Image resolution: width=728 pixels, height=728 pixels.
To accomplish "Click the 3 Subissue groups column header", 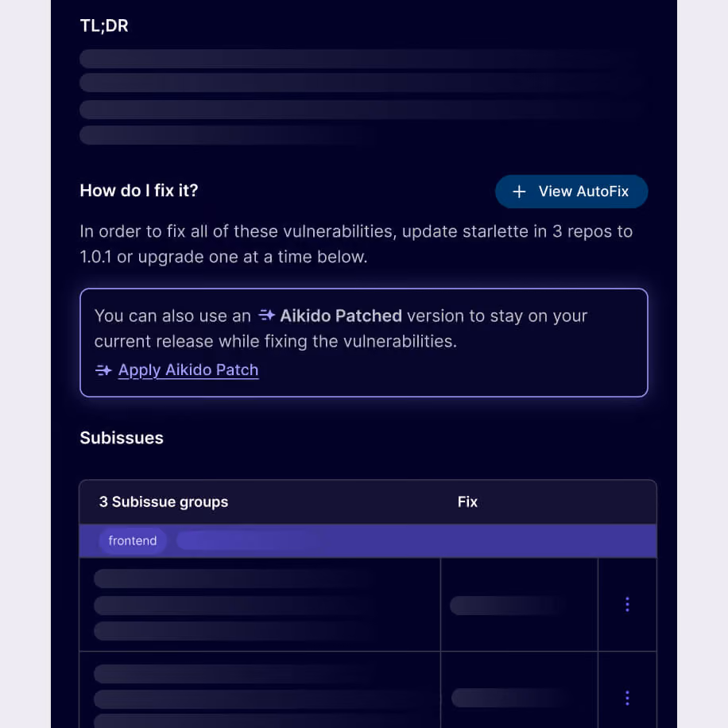I will pyautogui.click(x=164, y=501).
